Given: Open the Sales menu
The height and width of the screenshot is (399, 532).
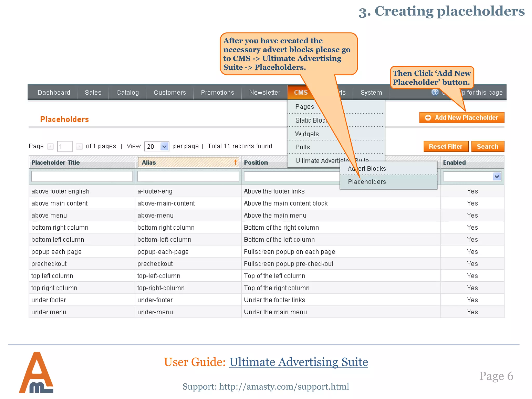Looking at the screenshot, I should pyautogui.click(x=93, y=92).
